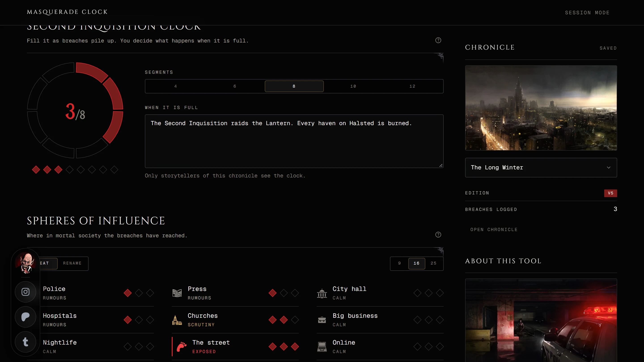Click the Big business briefcase icon
Viewport: 644px width, 362px height.
322,320
